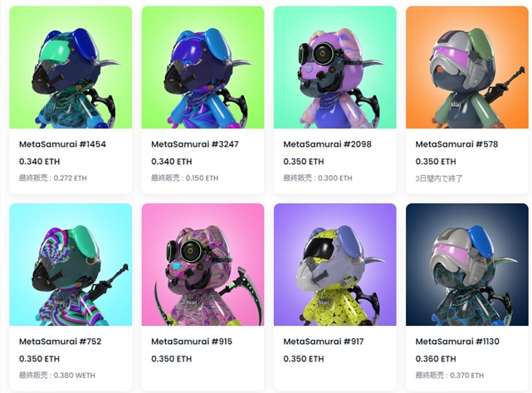The height and width of the screenshot is (393, 532).
Task: Click the MetaSamurai #578 title
Action: (x=456, y=144)
